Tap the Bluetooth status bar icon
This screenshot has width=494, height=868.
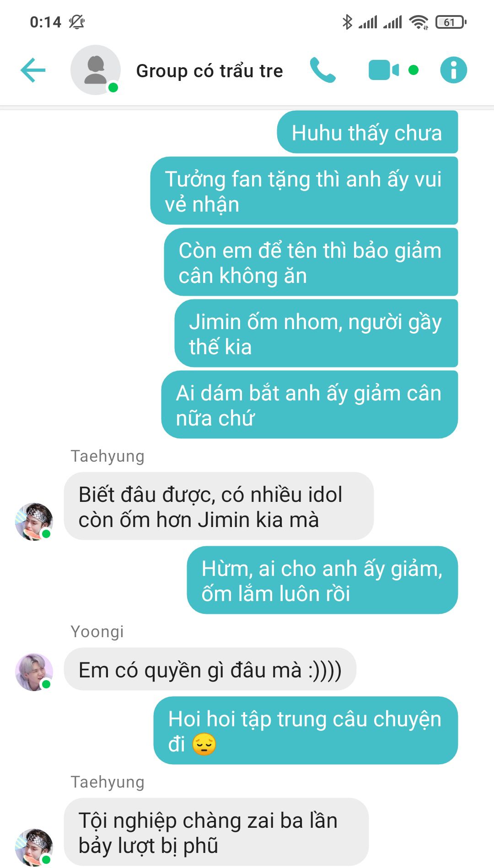(347, 21)
